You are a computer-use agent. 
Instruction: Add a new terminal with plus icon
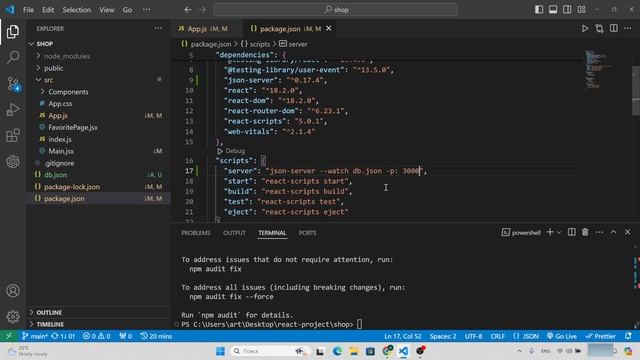(x=550, y=232)
